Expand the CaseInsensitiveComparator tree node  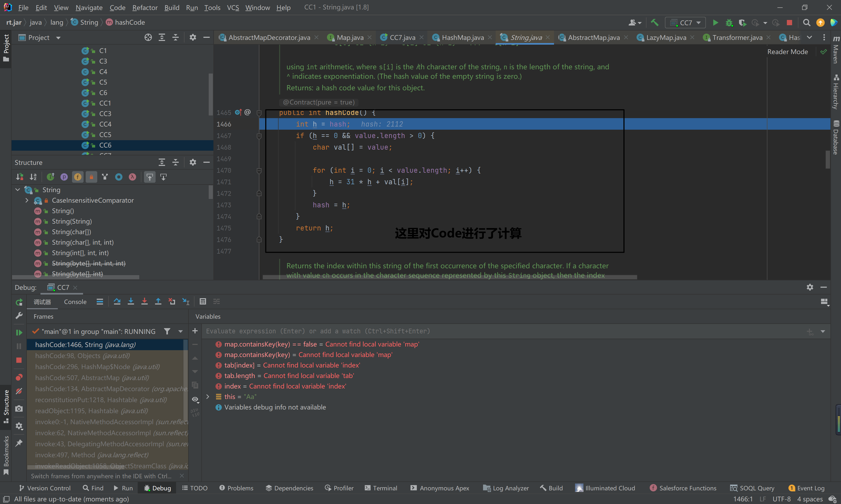tap(27, 200)
